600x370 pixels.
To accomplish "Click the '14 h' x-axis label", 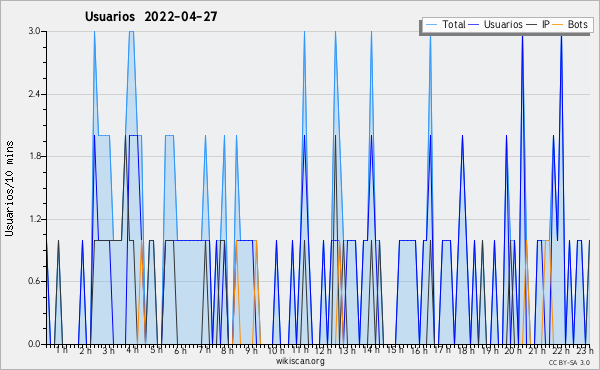I will click(371, 350).
